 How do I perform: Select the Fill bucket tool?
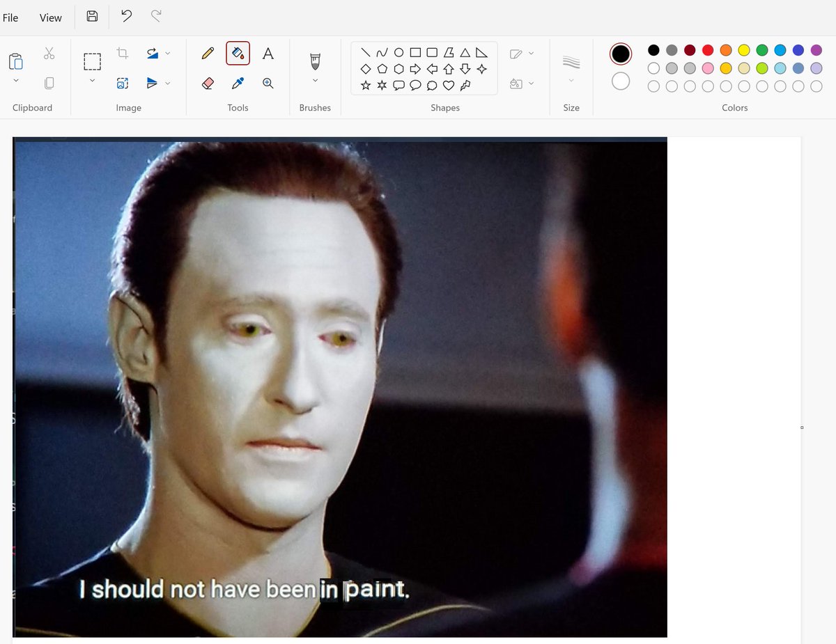(238, 54)
